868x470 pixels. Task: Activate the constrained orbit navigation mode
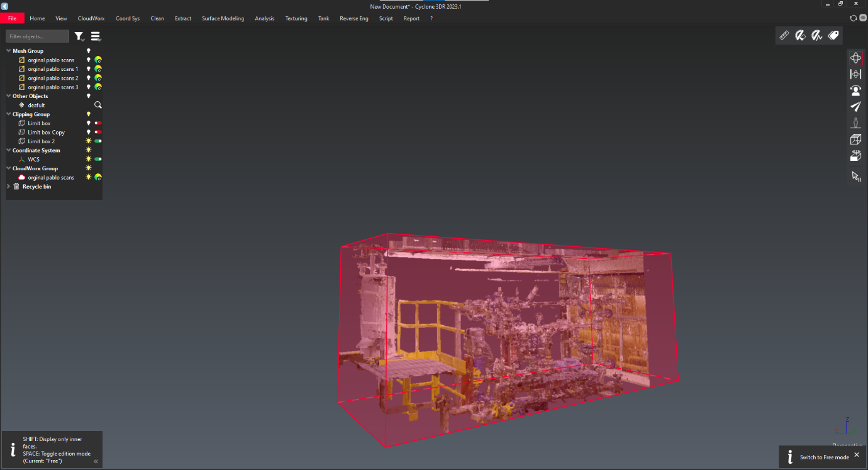(x=855, y=74)
